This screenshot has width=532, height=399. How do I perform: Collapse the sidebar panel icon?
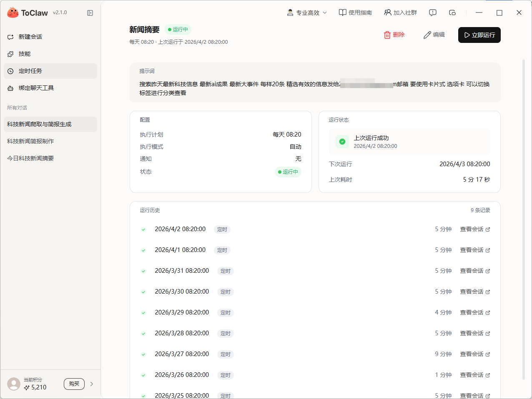[90, 13]
